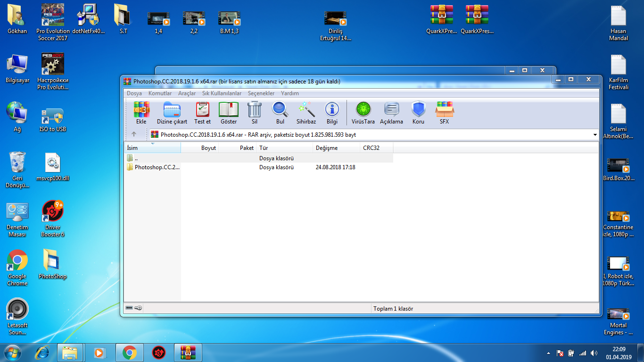Select the Mortal Engines video file
644x362 pixels.
(x=618, y=321)
